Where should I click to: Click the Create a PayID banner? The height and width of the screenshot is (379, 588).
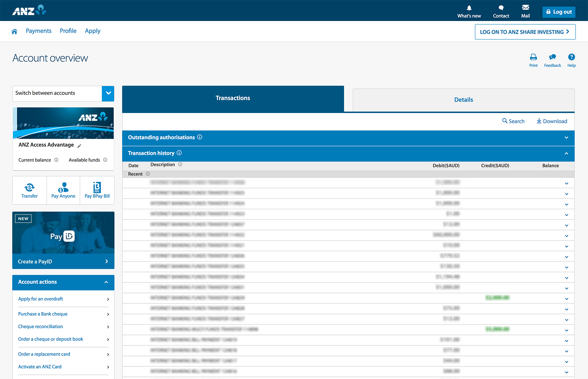pyautogui.click(x=63, y=261)
